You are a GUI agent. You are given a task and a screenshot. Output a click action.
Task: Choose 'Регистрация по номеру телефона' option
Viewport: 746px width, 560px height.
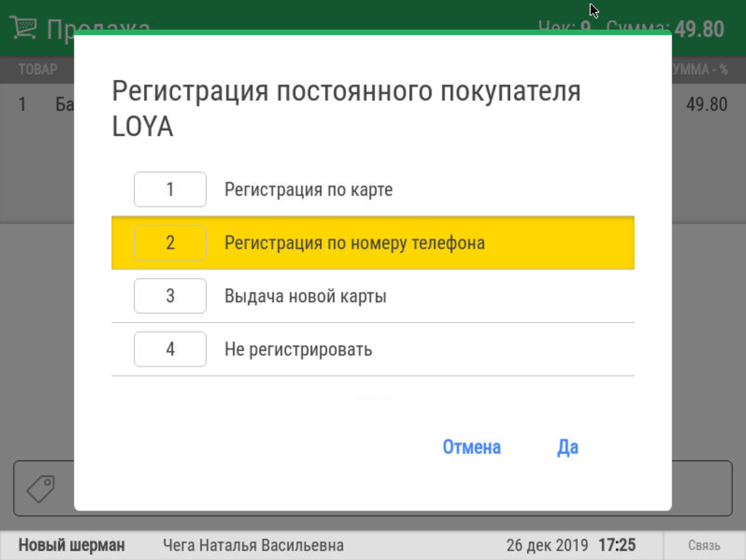373,243
